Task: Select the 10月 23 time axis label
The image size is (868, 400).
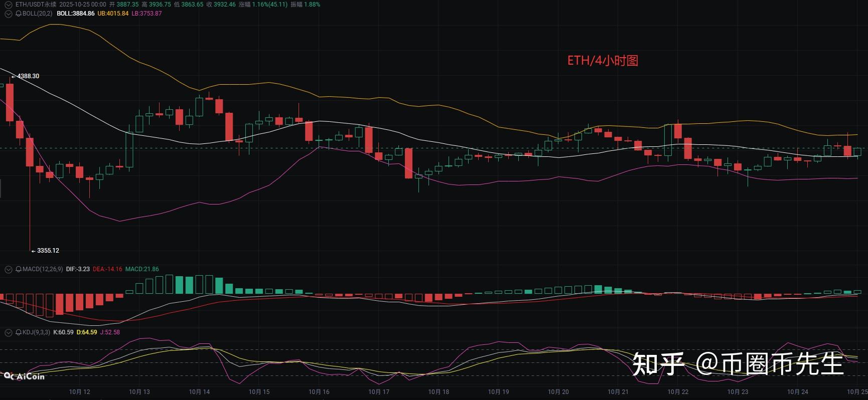Action: [738, 392]
